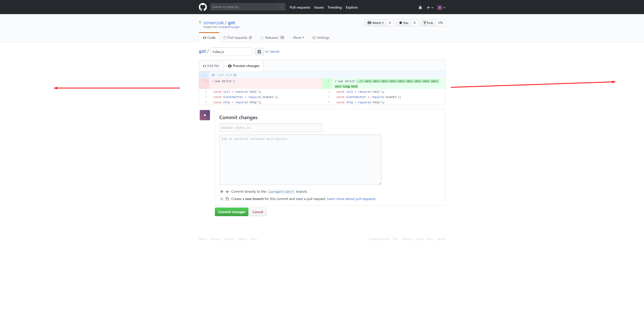644x329 pixels.
Task: Open the notifications bell
Action: click(420, 8)
